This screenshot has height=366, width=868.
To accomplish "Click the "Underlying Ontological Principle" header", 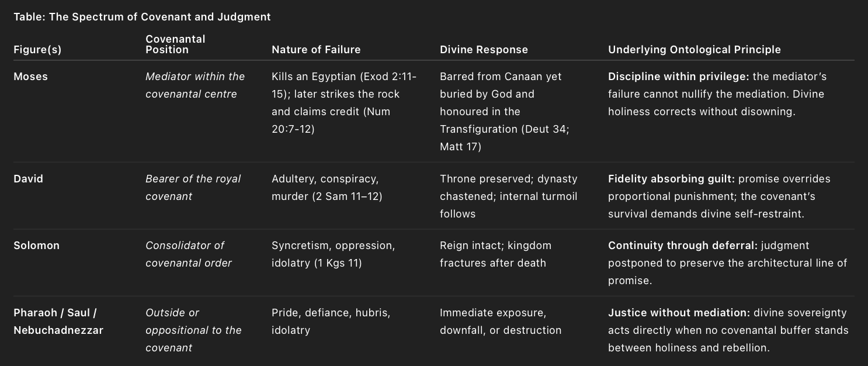I will (694, 50).
